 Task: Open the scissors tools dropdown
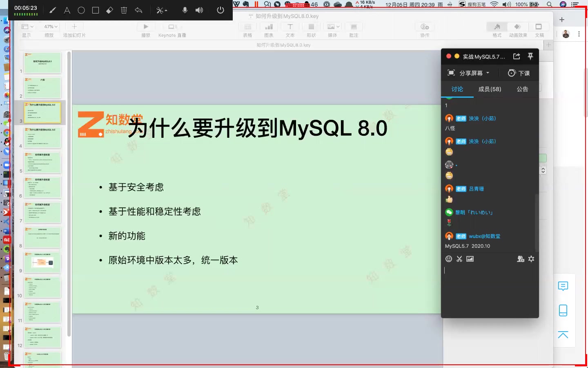[162, 10]
